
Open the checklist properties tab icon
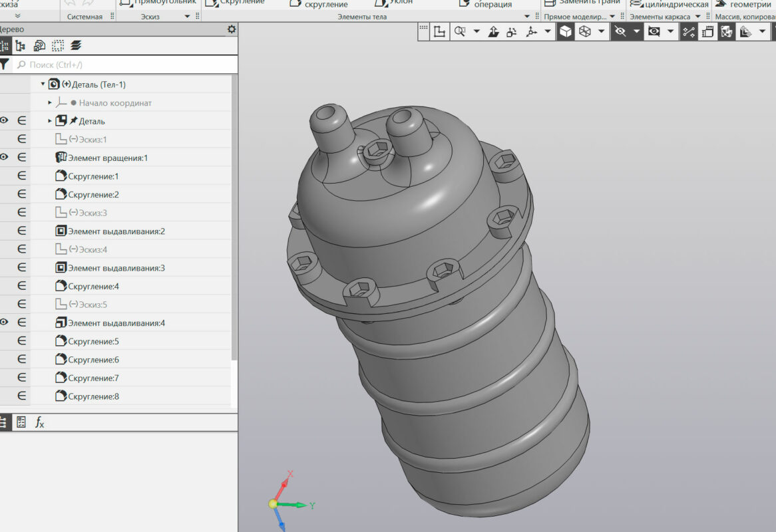pos(21,422)
